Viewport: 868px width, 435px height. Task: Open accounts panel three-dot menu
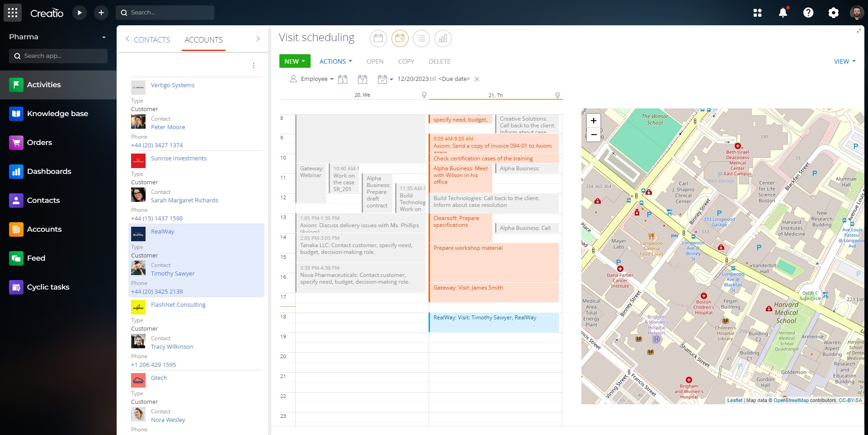click(254, 65)
